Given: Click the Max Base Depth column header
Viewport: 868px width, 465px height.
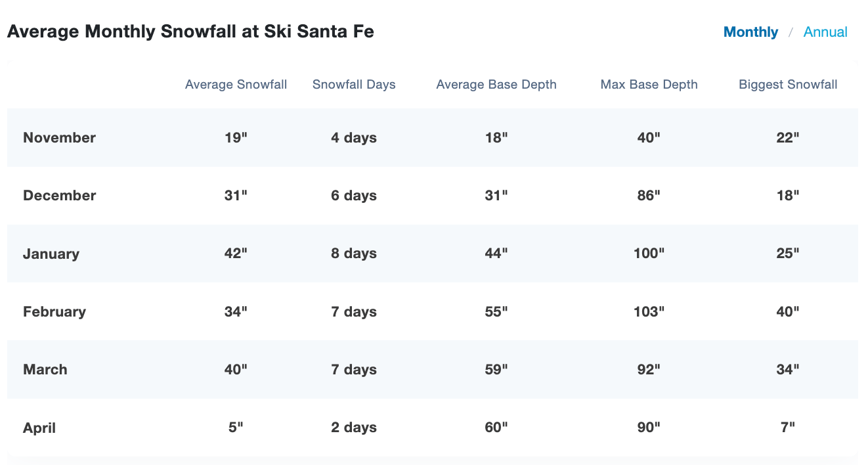Looking at the screenshot, I should click(x=649, y=84).
